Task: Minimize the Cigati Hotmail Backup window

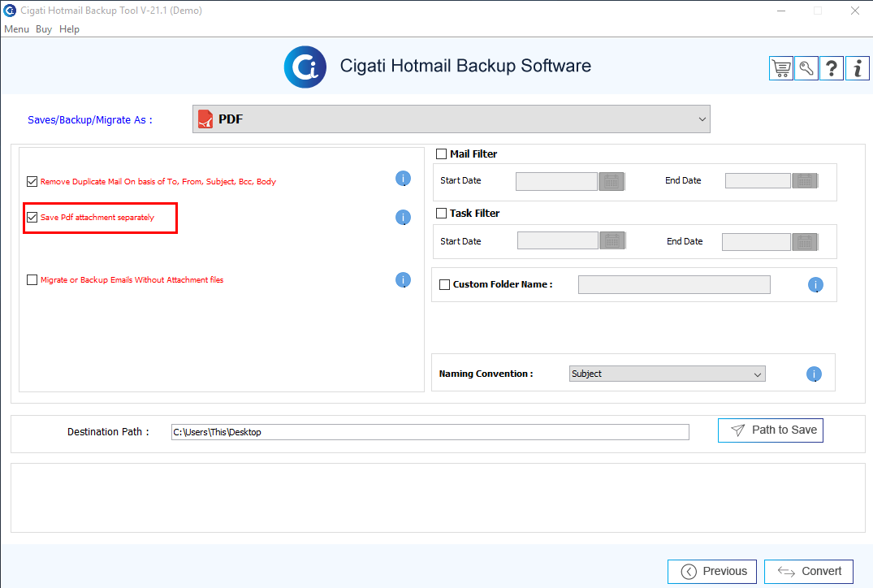Action: (x=781, y=11)
